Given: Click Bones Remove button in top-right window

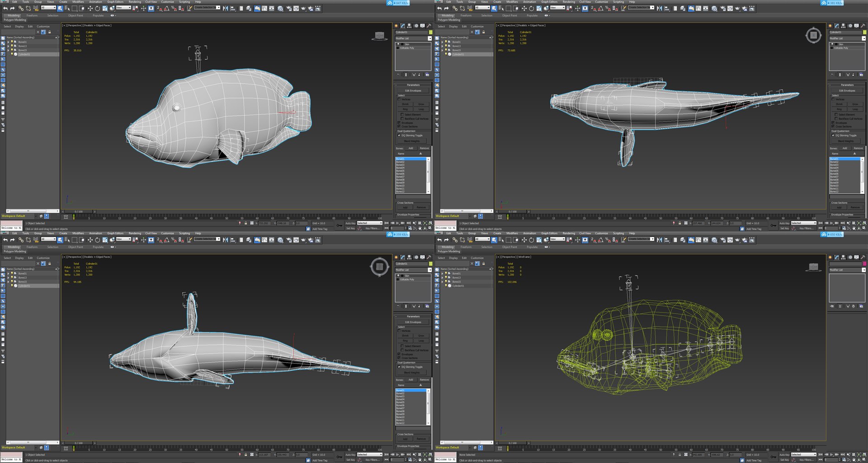Looking at the screenshot, I should [858, 148].
